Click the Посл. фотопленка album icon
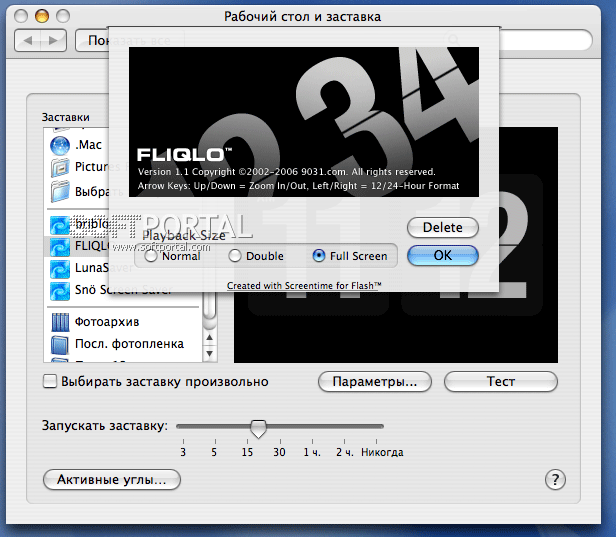 [x=60, y=345]
